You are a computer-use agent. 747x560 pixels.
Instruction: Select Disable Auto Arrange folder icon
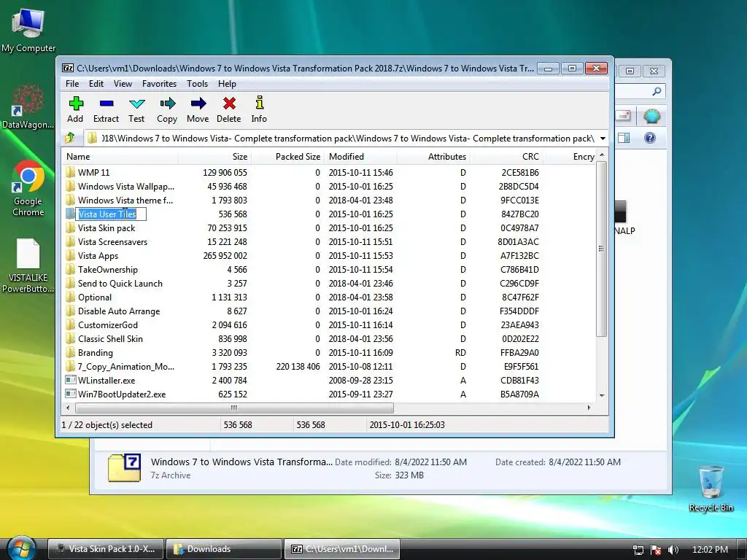[x=71, y=311]
